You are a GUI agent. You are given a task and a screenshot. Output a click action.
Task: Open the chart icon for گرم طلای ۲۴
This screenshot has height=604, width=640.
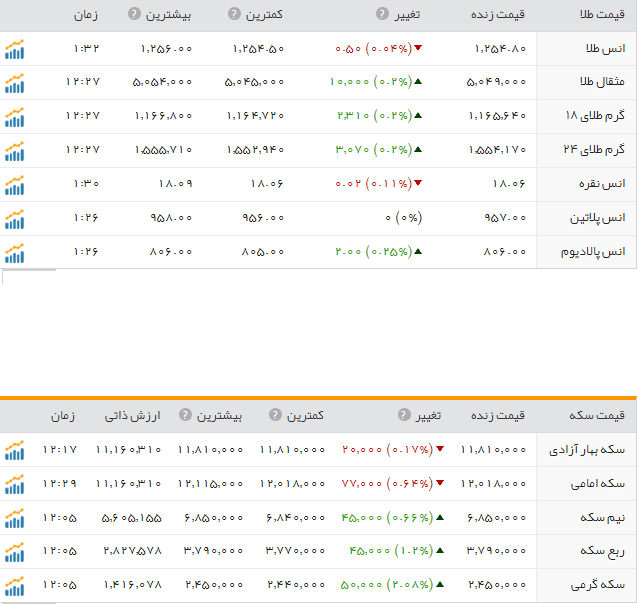14,151
